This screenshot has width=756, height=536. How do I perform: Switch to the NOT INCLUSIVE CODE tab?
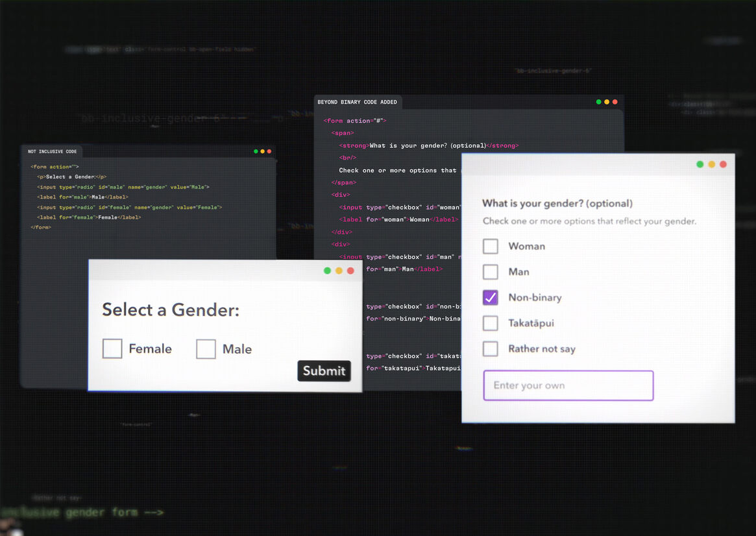pyautogui.click(x=52, y=152)
